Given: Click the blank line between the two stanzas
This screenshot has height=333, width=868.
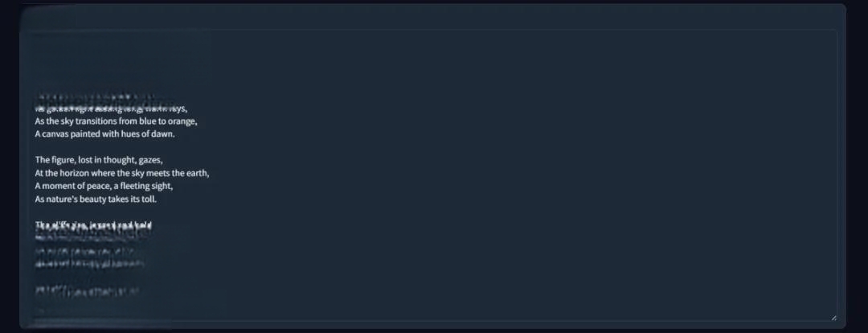Looking at the screenshot, I should click(x=111, y=147).
